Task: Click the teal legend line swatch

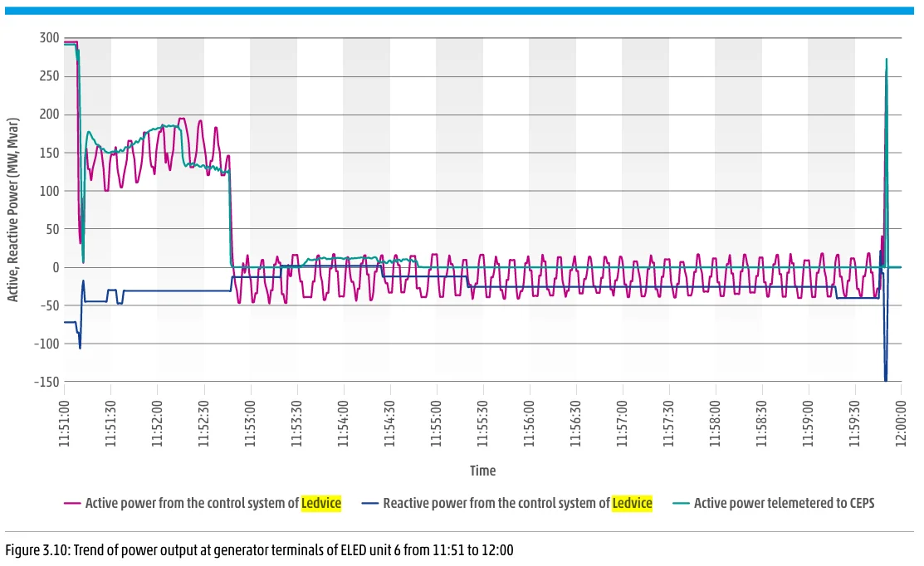Action: click(x=681, y=503)
